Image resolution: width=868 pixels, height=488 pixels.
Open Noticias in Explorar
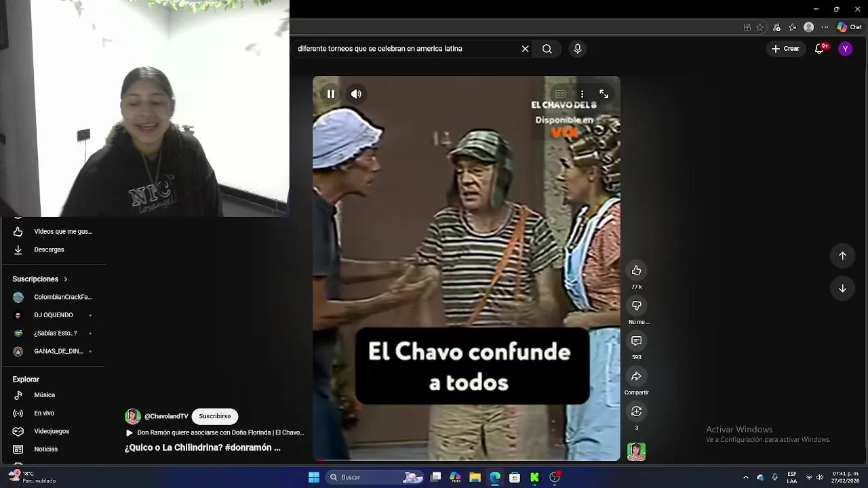pyautogui.click(x=53, y=449)
